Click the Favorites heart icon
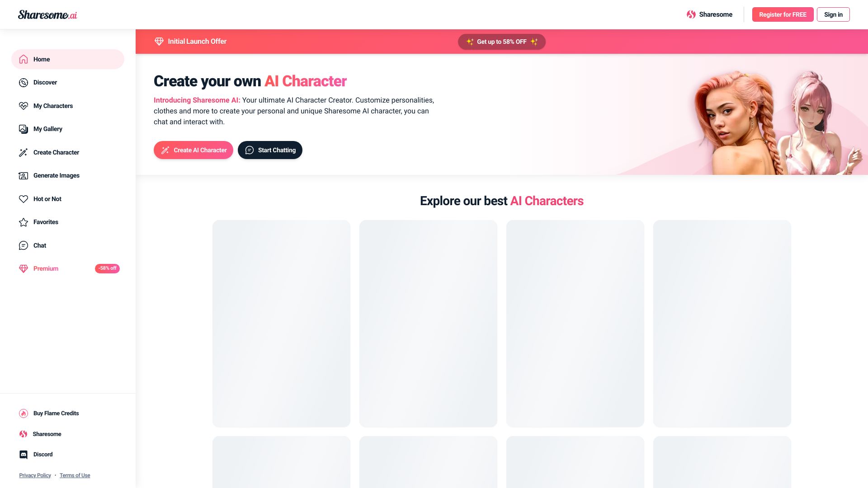868x488 pixels. point(22,222)
